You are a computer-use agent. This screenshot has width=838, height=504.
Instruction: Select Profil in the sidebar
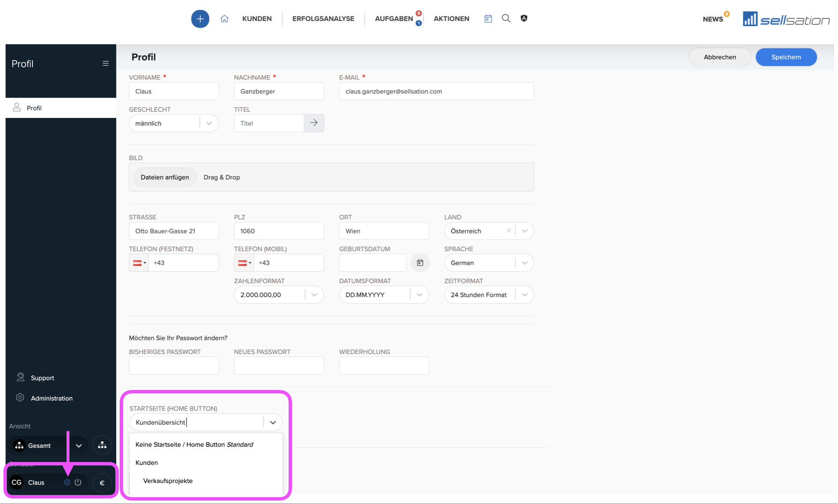click(61, 108)
